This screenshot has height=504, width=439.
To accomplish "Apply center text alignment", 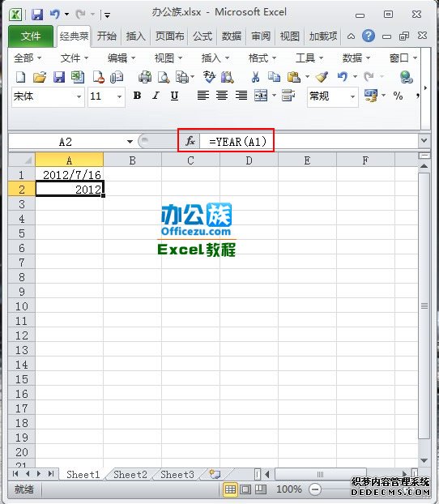I will coord(222,96).
